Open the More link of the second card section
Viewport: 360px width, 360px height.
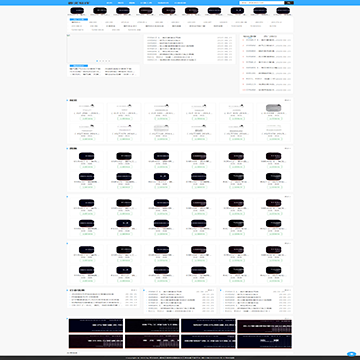pos(288,148)
